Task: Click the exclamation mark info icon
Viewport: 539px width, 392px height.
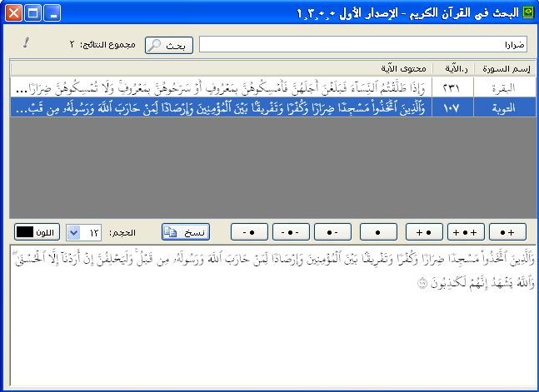Action: 26,42
